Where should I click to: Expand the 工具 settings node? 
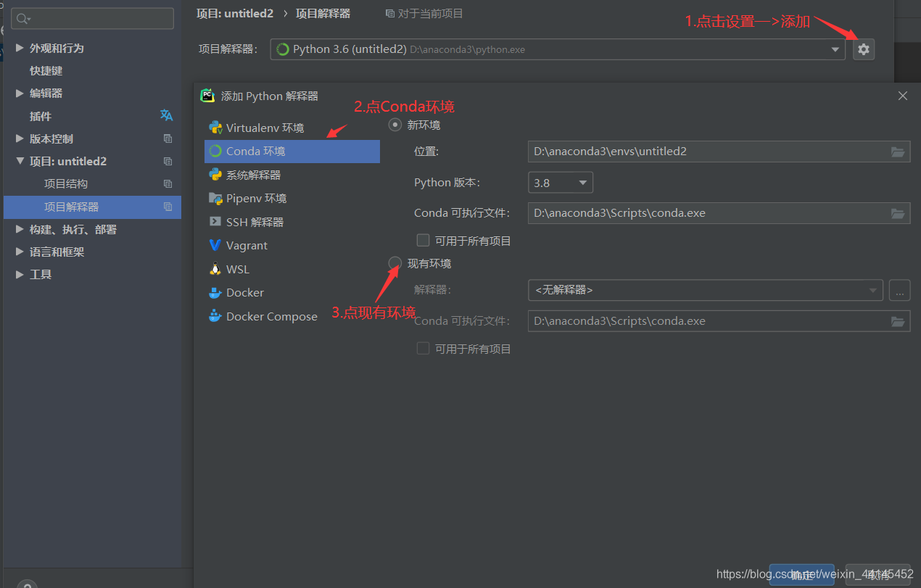pos(20,274)
